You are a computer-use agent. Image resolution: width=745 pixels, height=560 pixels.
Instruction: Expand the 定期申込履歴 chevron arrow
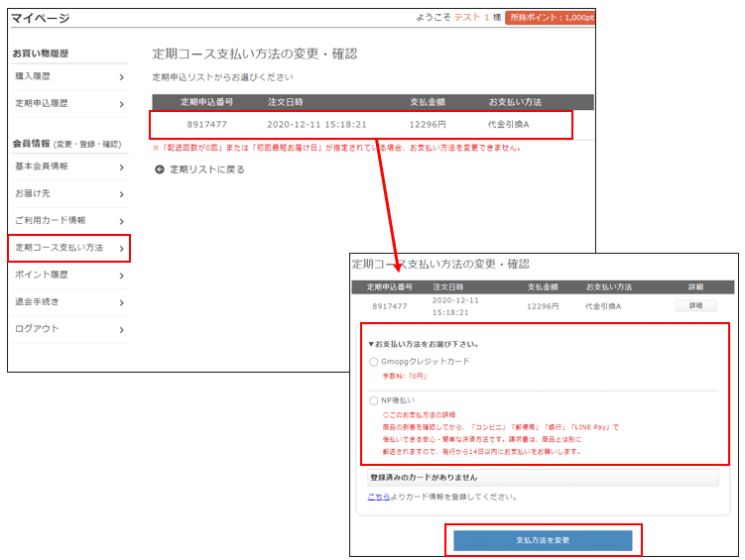(121, 103)
